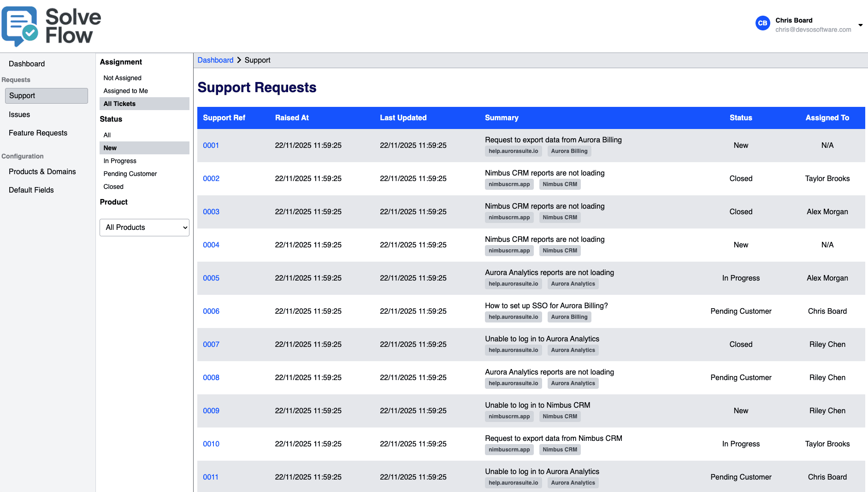Viewport: 868px width, 492px height.
Task: Click the Support Ref column header
Action: pyautogui.click(x=224, y=117)
